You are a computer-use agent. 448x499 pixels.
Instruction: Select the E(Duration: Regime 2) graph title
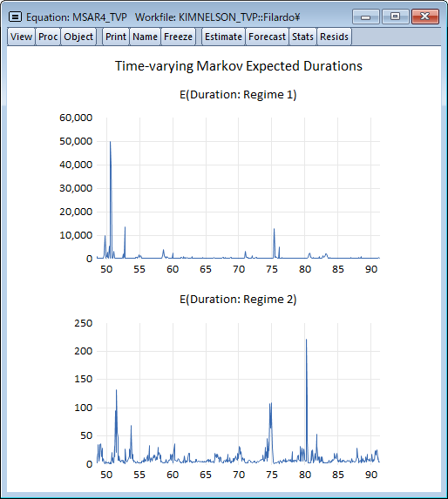238,300
